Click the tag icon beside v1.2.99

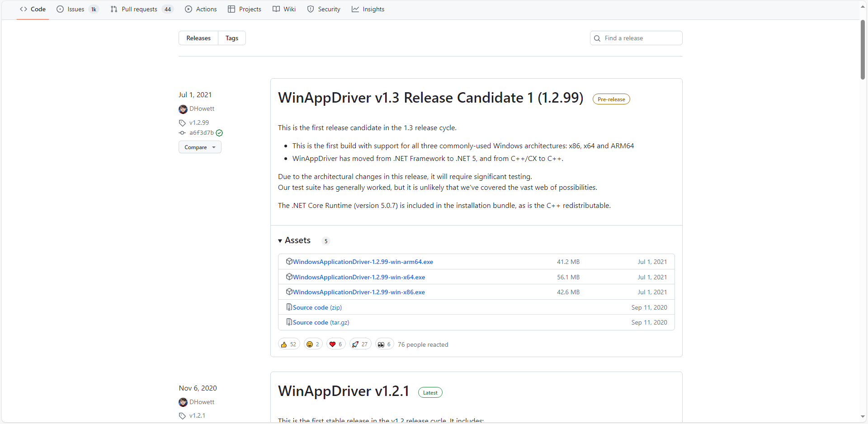coord(182,123)
